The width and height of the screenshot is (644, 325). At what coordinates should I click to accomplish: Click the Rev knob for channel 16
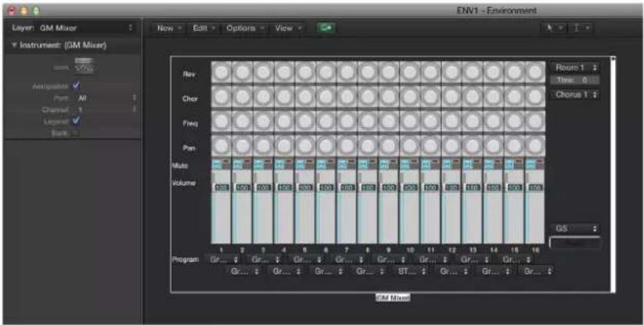click(535, 72)
